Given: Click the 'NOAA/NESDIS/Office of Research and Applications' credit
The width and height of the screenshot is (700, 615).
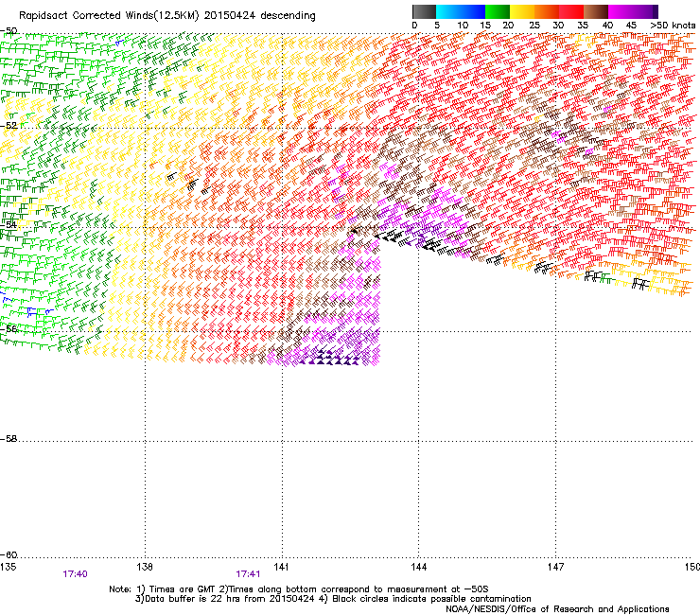Looking at the screenshot, I should [557, 609].
